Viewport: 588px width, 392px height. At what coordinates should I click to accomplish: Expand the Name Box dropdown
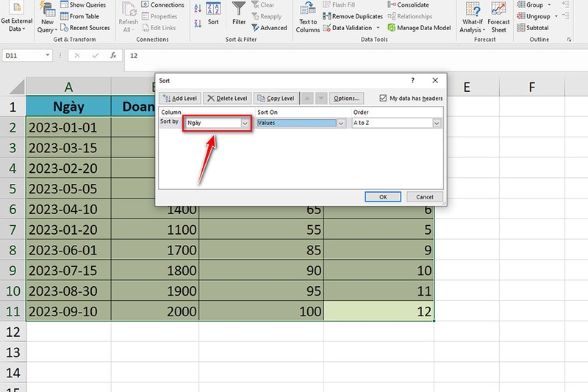click(48, 55)
